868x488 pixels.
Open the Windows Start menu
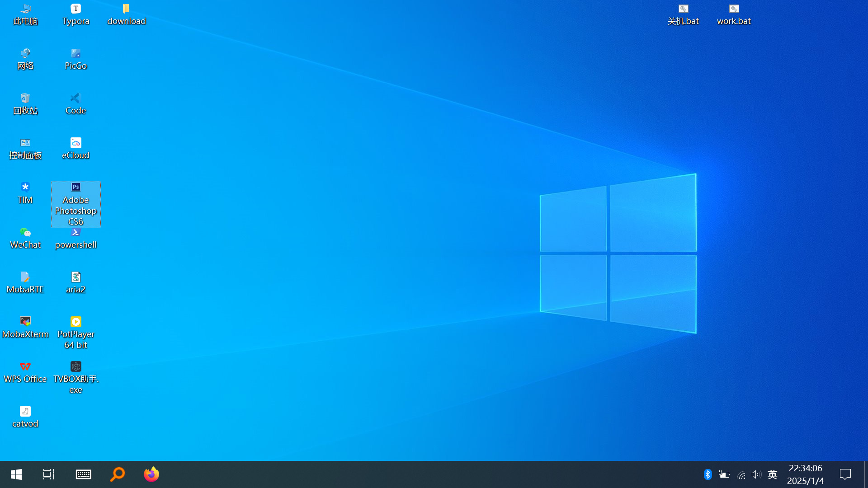point(16,474)
